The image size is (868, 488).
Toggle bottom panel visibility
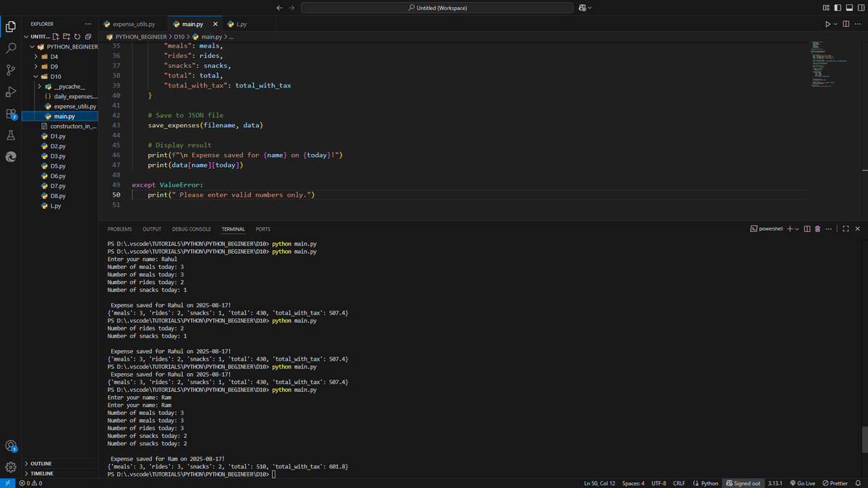(x=848, y=8)
